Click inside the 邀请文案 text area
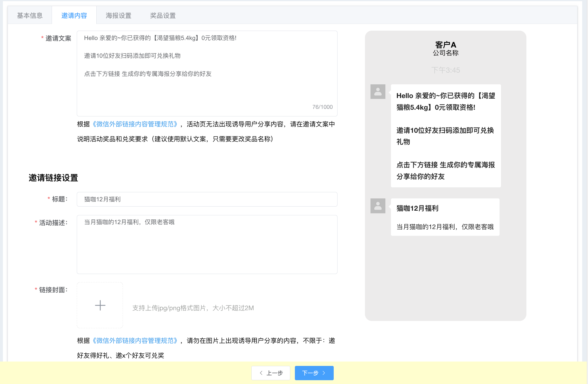 (207, 74)
